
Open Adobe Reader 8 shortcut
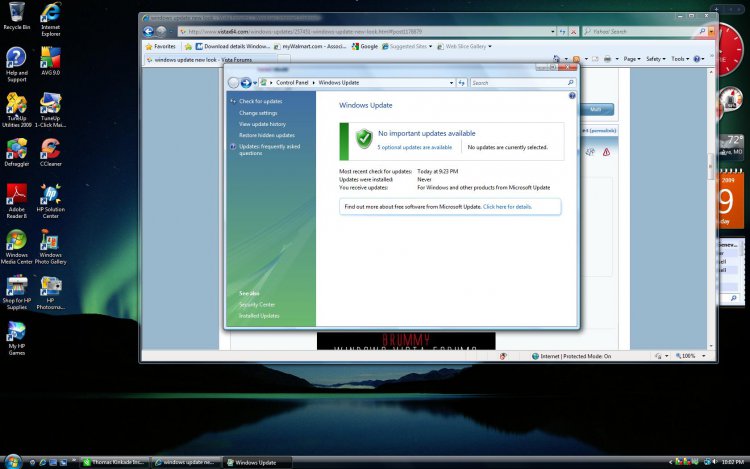pyautogui.click(x=17, y=201)
